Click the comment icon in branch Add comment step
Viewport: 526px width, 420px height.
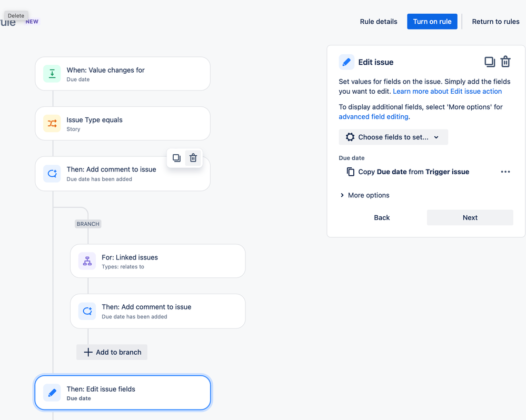[87, 311]
